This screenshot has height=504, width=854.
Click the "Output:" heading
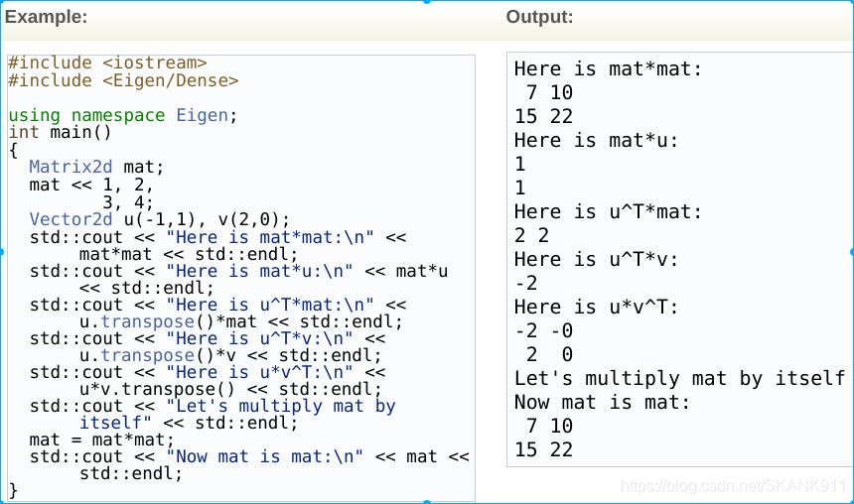tap(539, 17)
